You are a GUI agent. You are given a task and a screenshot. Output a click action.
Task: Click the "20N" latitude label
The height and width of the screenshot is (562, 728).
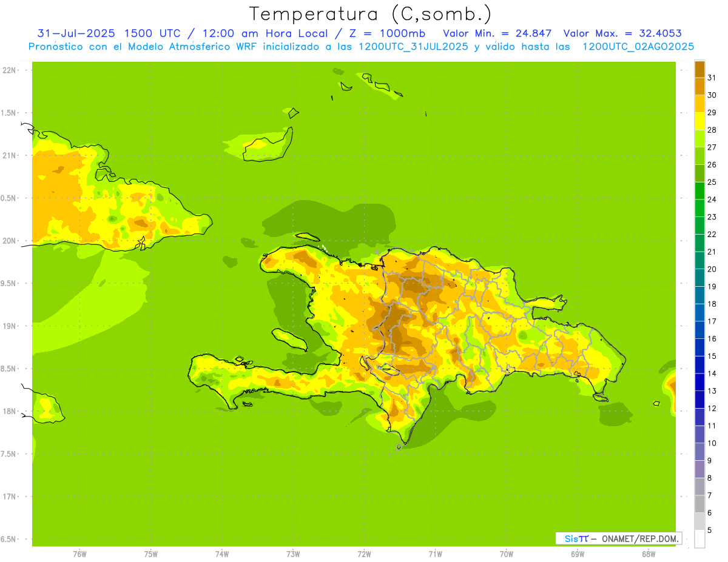[x=8, y=241]
